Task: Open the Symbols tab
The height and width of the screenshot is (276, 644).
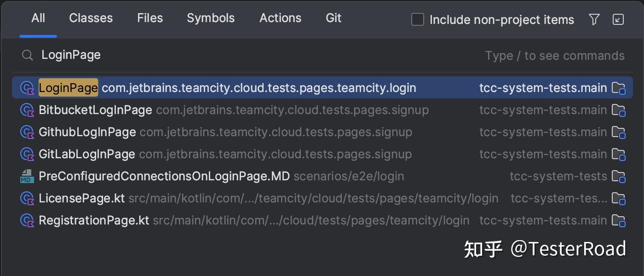Action: pos(211,18)
